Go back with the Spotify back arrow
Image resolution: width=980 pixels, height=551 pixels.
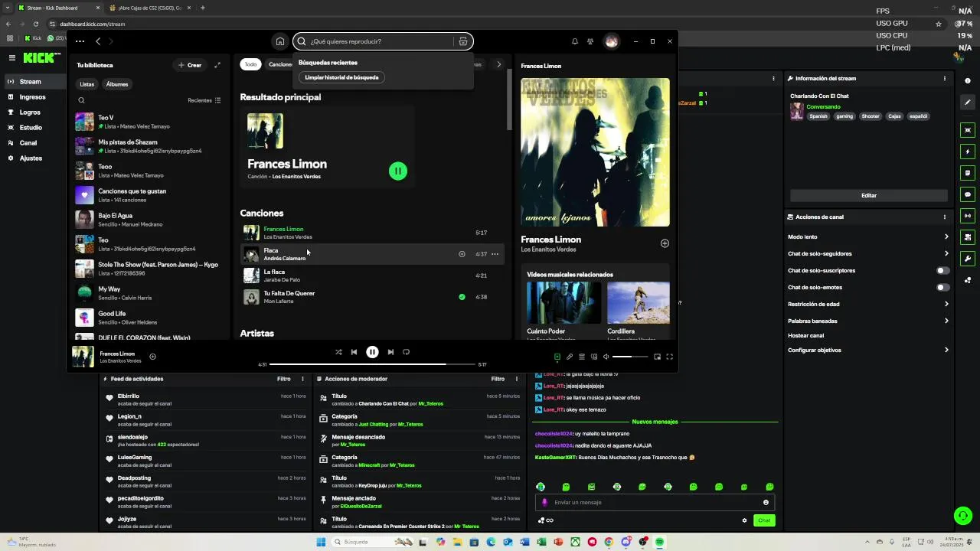click(x=98, y=41)
